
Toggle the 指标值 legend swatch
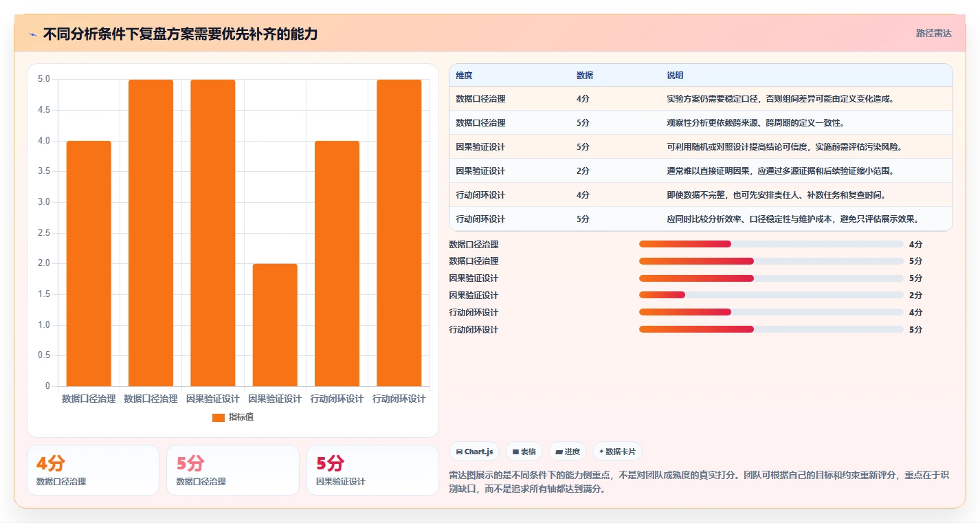click(219, 417)
